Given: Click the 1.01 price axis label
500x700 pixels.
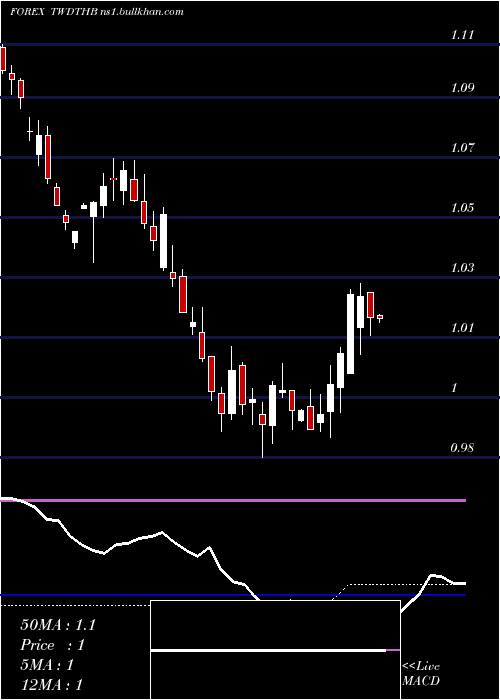Looking at the screenshot, I should click(x=462, y=328).
